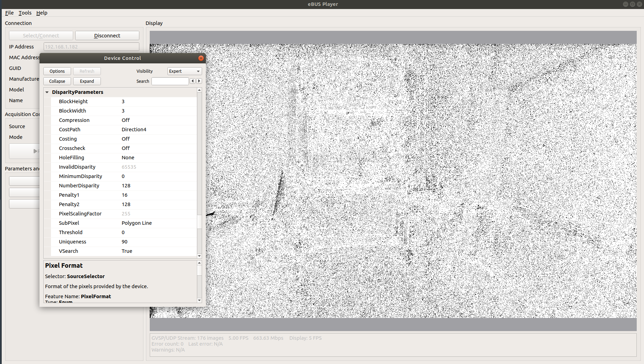Select the Threshold parameter row
This screenshot has width=644, height=364.
[120, 232]
